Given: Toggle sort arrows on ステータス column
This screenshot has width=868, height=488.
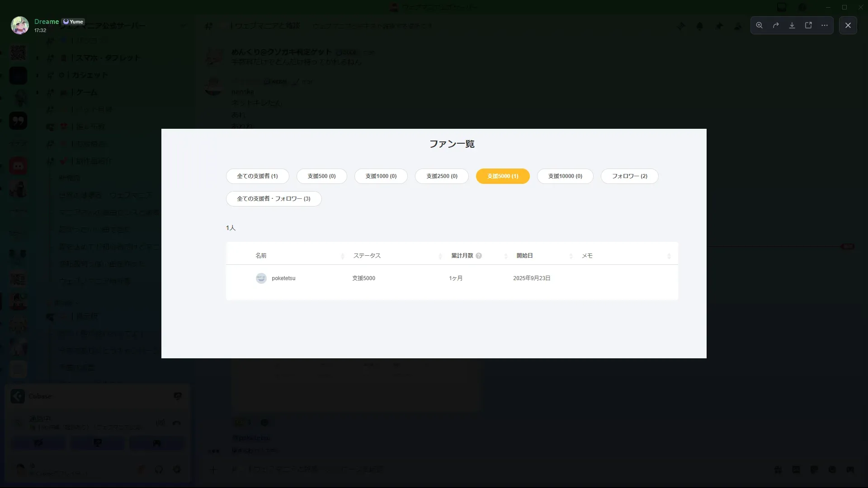Looking at the screenshot, I should (x=440, y=256).
